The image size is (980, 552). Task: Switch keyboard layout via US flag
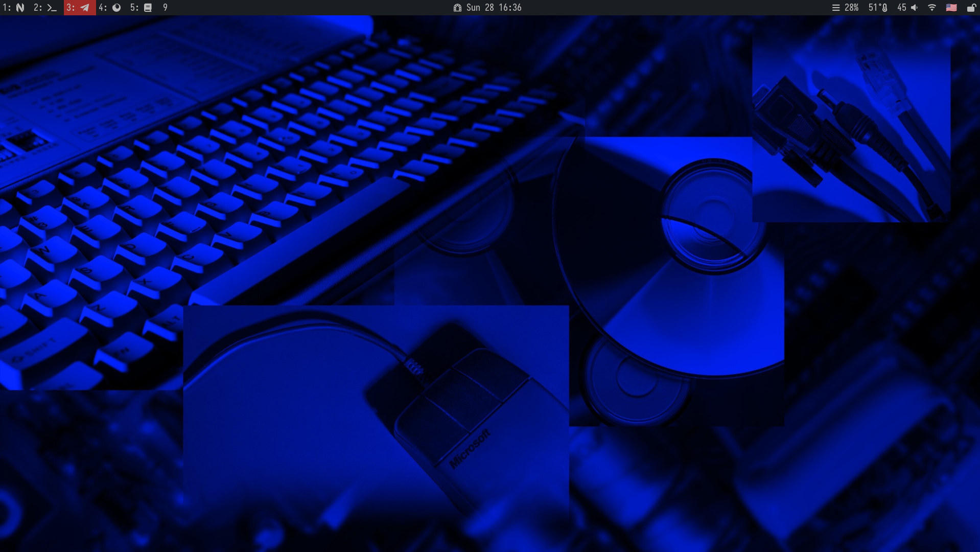(951, 8)
